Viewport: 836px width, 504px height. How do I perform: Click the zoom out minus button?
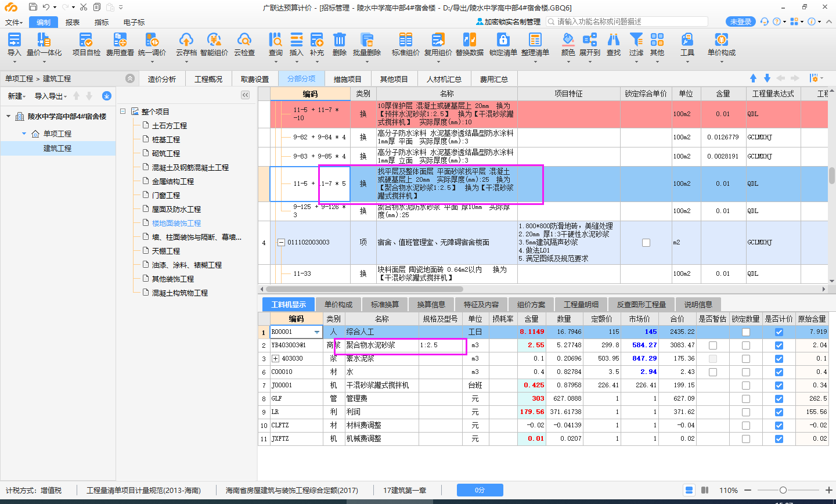[x=748, y=490]
